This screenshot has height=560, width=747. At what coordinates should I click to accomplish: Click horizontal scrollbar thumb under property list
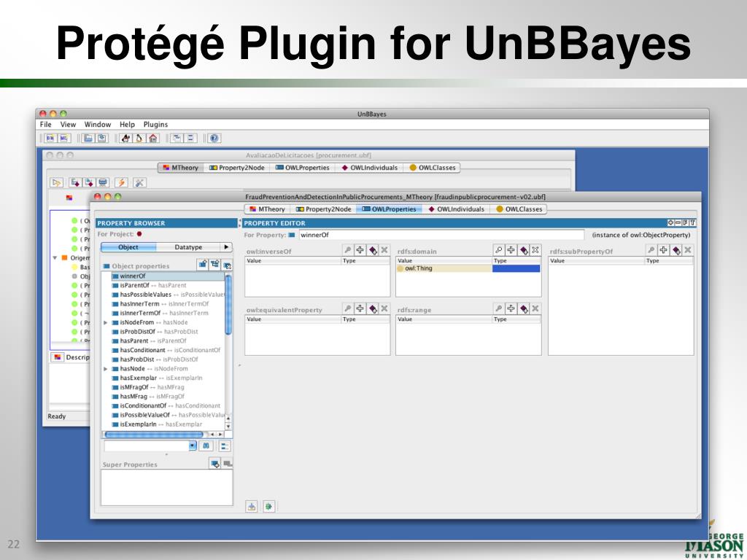coord(154,435)
